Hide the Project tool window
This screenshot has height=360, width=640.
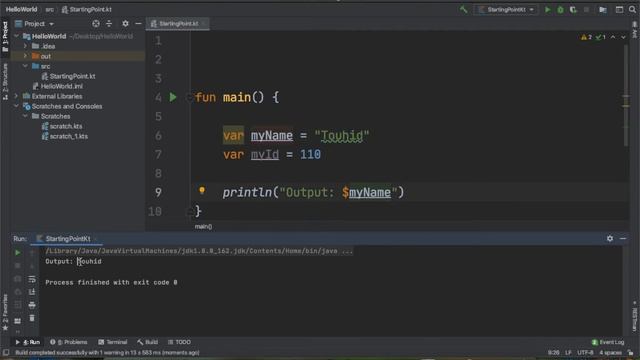(138, 24)
